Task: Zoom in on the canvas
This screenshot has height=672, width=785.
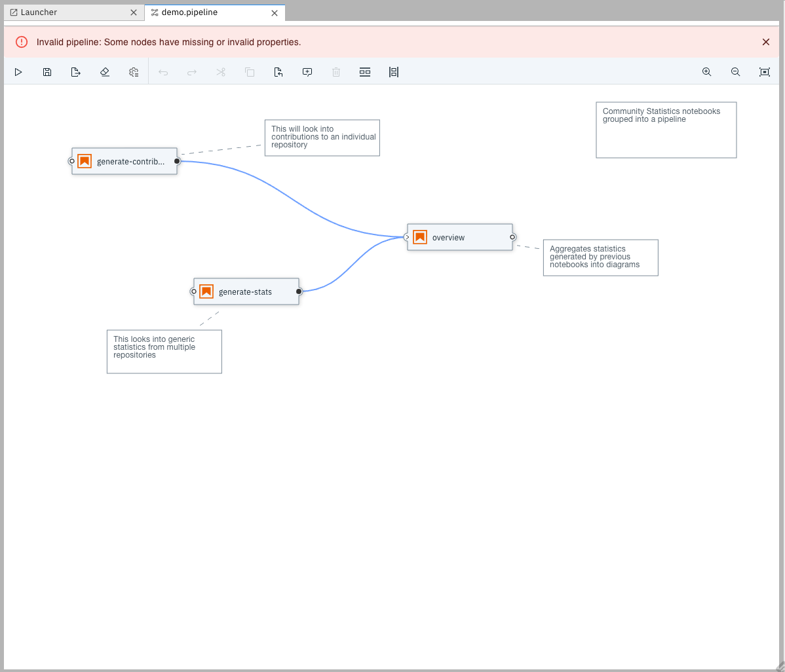Action: (x=707, y=72)
